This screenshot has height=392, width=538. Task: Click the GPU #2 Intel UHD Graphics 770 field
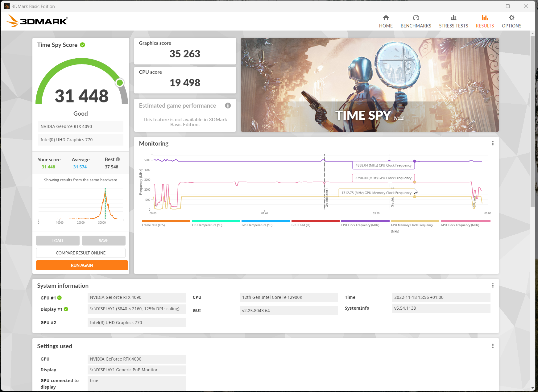click(137, 323)
